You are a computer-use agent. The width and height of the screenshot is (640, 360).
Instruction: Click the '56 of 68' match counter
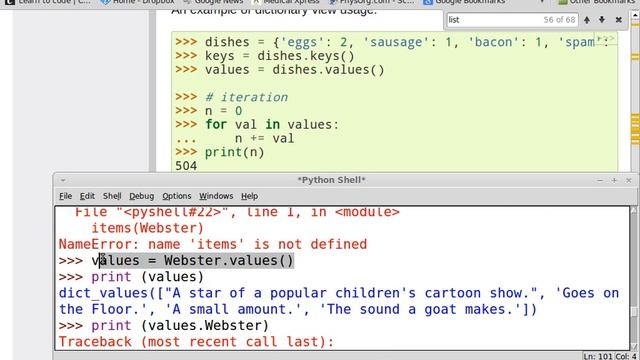tap(559, 20)
